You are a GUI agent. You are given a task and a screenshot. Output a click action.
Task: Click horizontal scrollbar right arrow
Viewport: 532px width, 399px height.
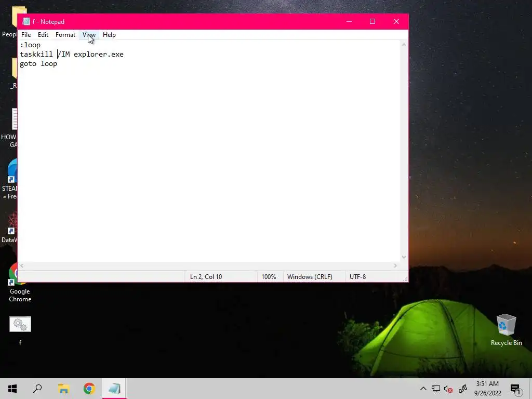[395, 265]
